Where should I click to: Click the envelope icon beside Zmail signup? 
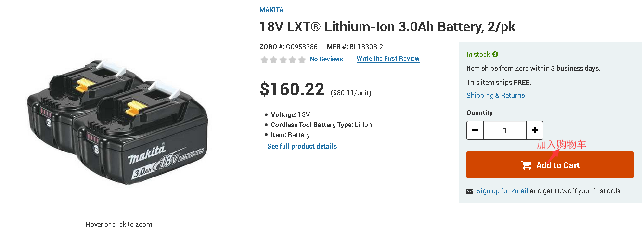(x=470, y=191)
